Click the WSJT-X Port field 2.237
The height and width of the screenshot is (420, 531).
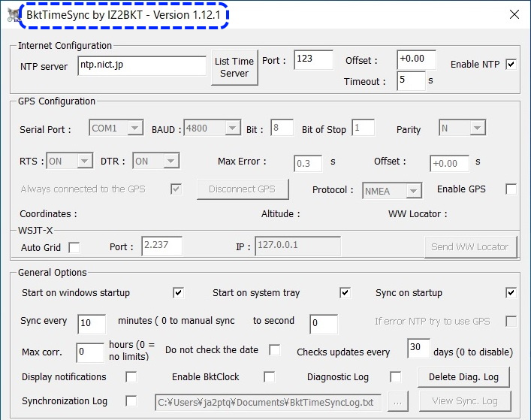[x=161, y=246]
